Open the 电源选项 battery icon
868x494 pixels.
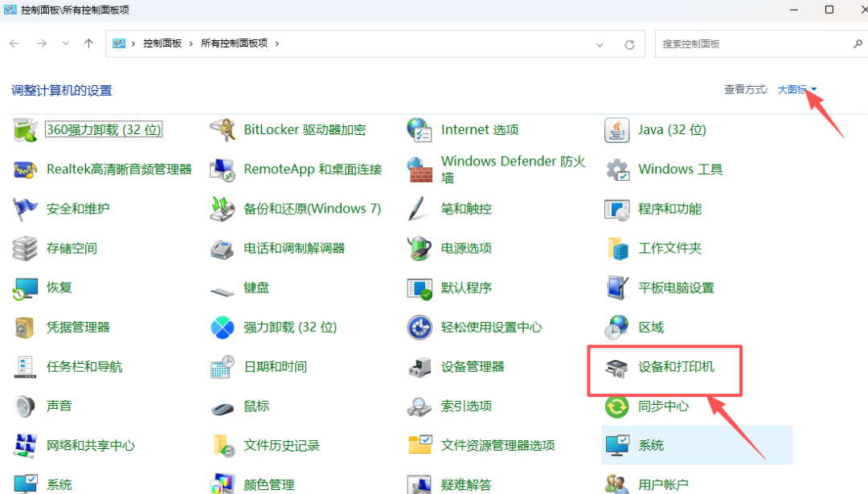(x=420, y=248)
